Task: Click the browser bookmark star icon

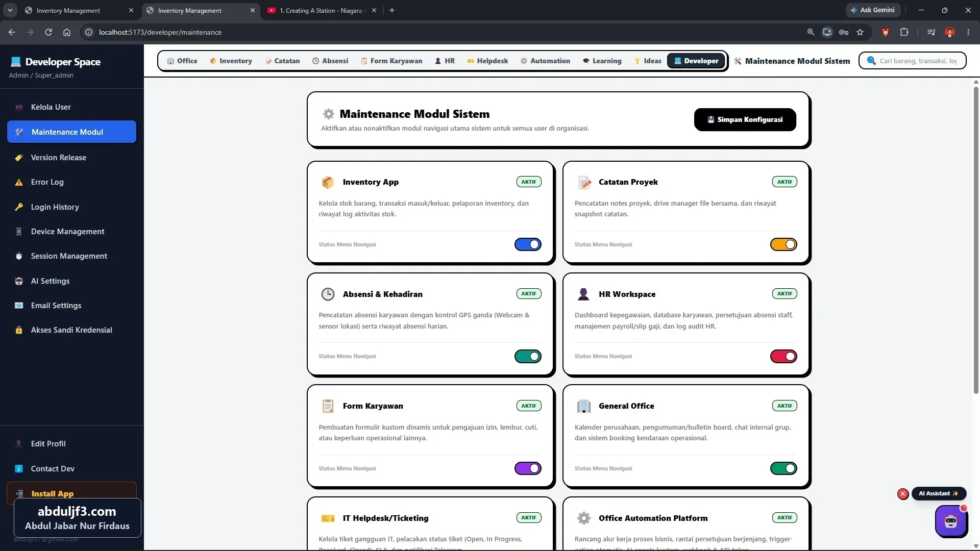Action: pos(860,32)
